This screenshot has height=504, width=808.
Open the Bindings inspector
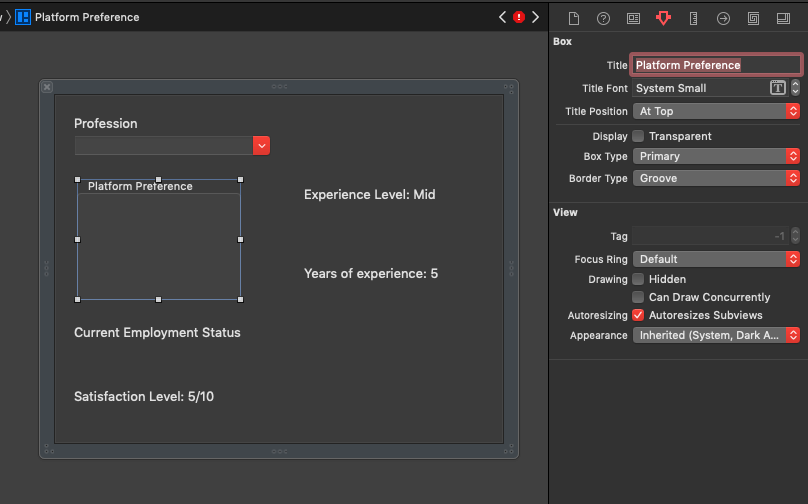753,18
